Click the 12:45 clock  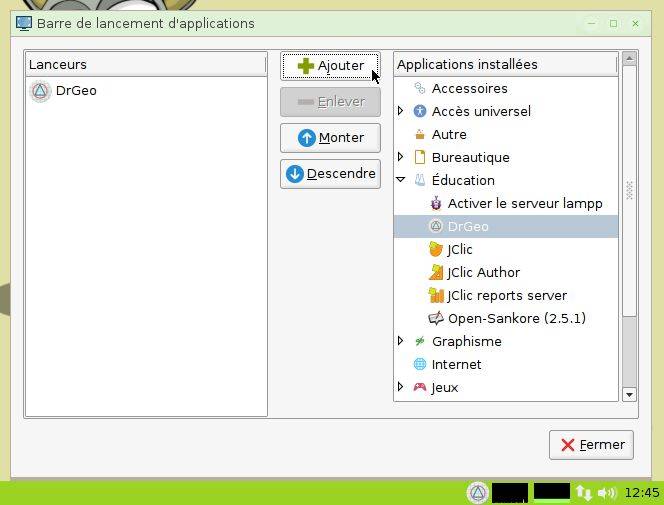coord(642,493)
